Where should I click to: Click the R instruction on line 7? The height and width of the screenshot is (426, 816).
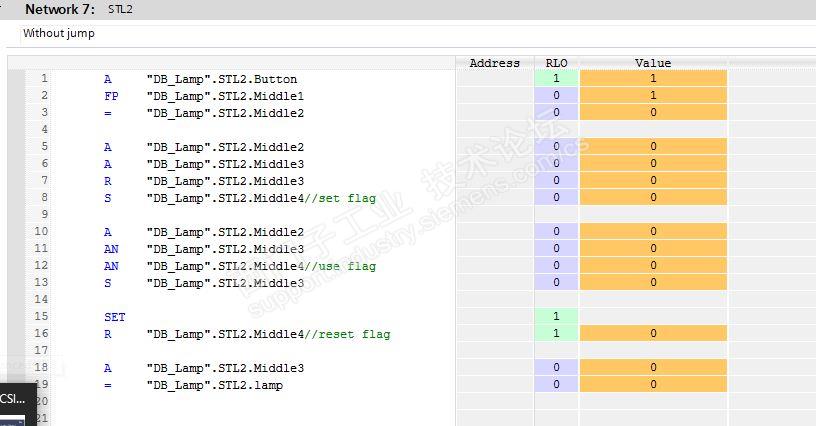[x=108, y=181]
